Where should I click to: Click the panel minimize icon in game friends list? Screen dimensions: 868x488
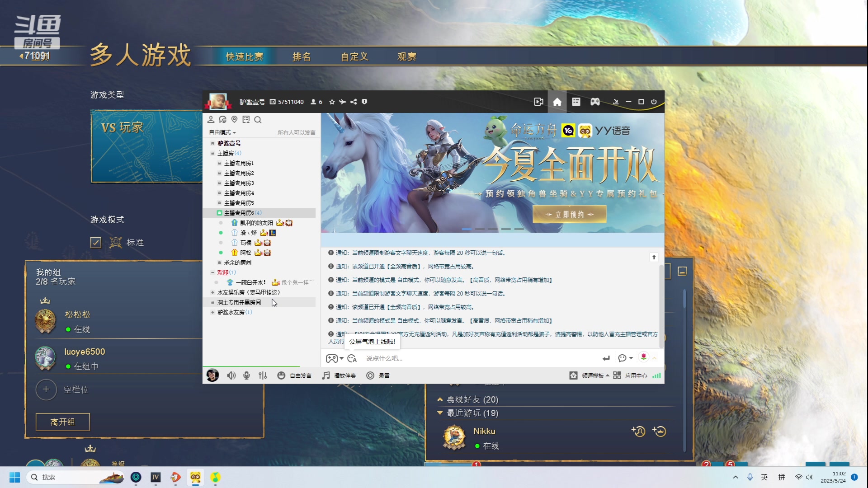(682, 271)
